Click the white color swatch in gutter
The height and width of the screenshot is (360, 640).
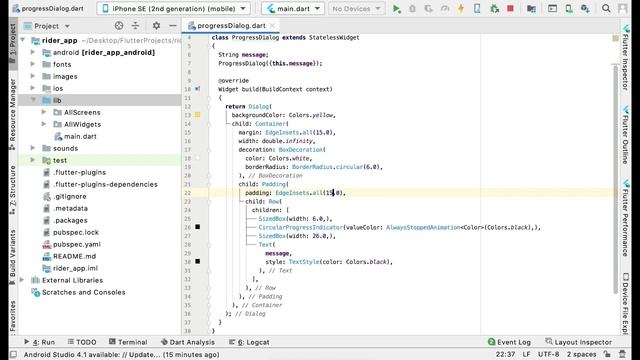198,158
